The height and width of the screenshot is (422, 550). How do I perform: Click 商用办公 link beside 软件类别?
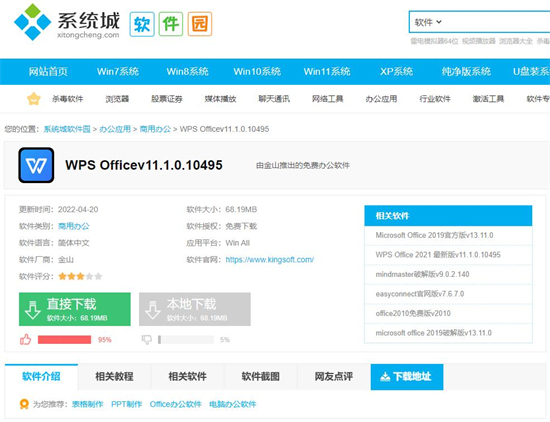pyautogui.click(x=74, y=226)
